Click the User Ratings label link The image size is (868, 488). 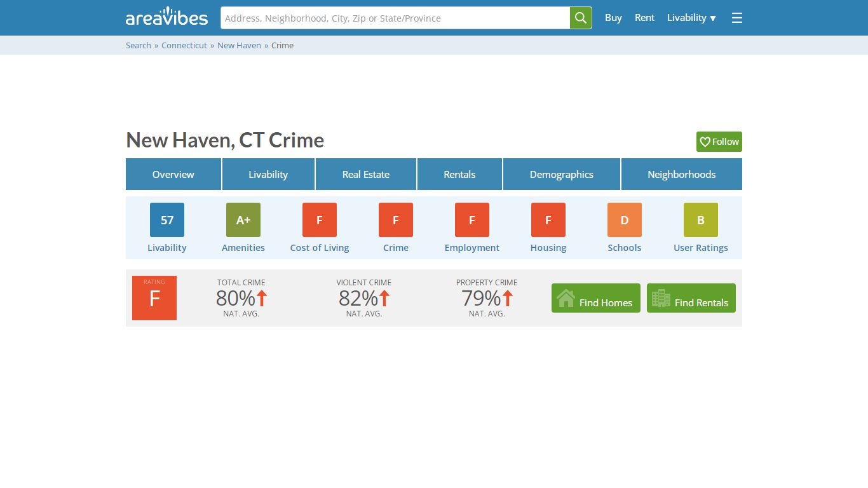point(701,248)
